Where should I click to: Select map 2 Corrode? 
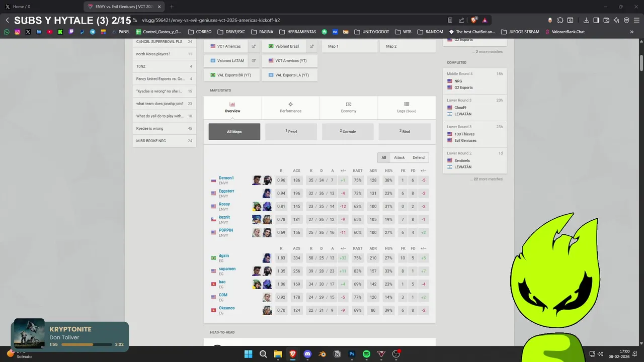[348, 132]
